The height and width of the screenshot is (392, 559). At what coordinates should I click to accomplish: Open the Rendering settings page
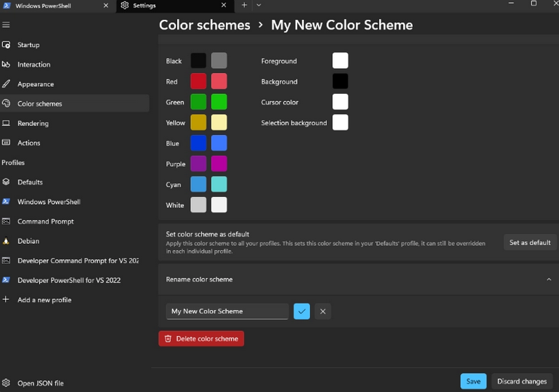click(74, 123)
